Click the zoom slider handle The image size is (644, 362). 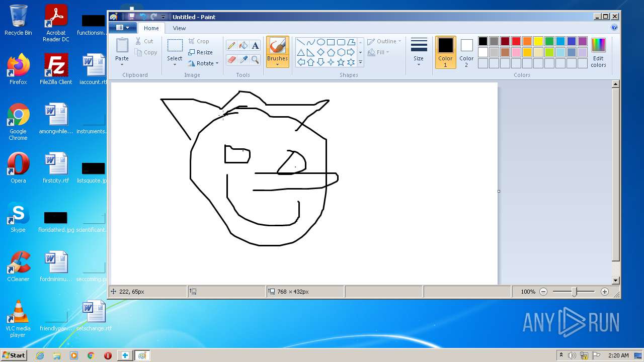tap(574, 292)
